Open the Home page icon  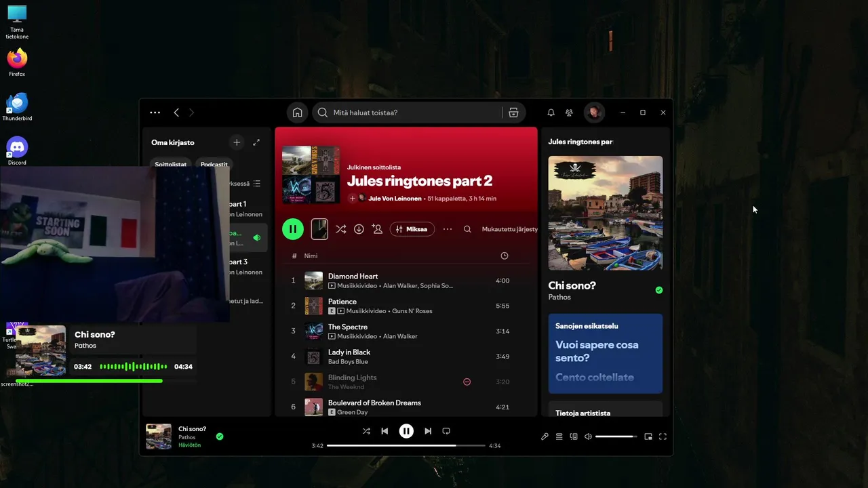point(297,113)
